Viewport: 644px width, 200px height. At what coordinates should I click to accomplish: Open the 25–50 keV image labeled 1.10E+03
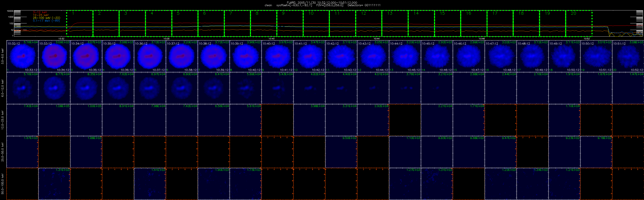point(405,152)
